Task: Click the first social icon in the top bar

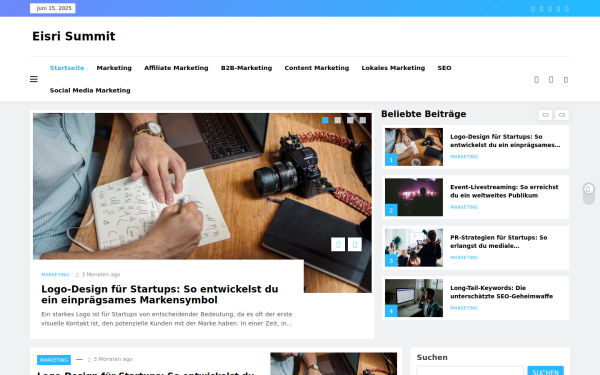Action: click(x=533, y=9)
